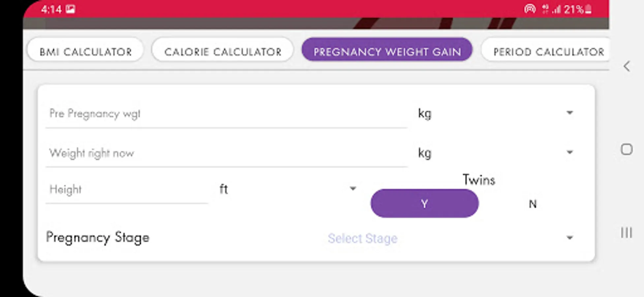The width and height of the screenshot is (644, 297).
Task: Focus the Height input field
Action: coord(127,190)
